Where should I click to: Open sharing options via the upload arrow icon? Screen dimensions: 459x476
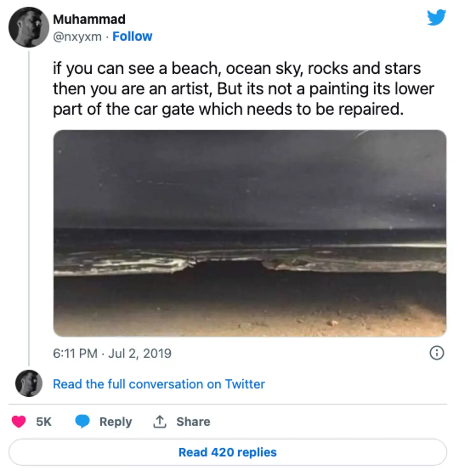point(160,421)
